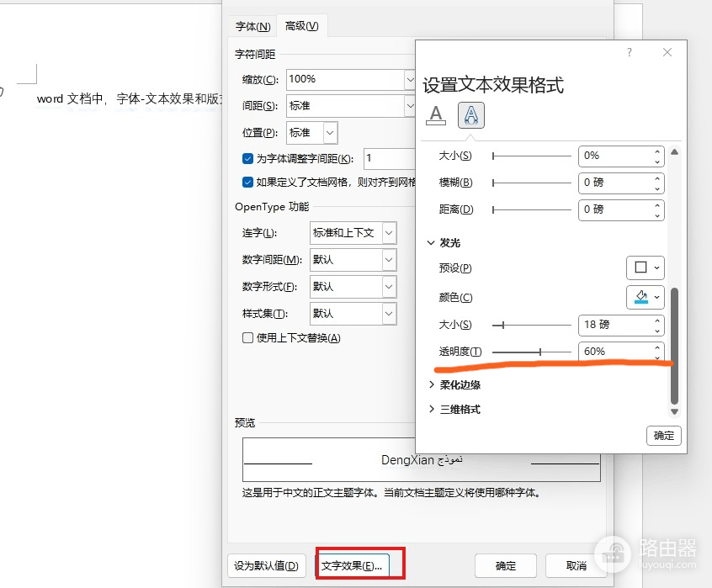Image resolution: width=712 pixels, height=588 pixels.
Task: Adjust the 透明度(T) transparency slider
Action: (x=532, y=352)
